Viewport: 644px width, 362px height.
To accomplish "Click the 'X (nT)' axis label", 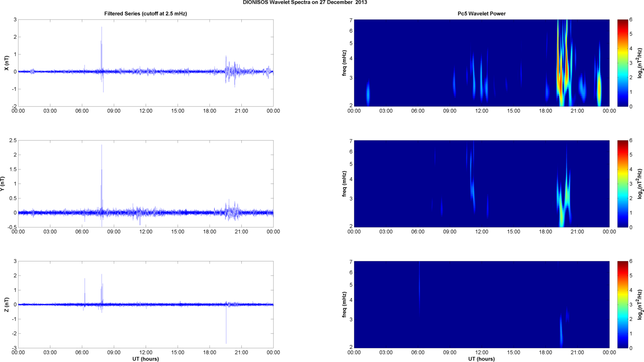I will tap(6, 63).
